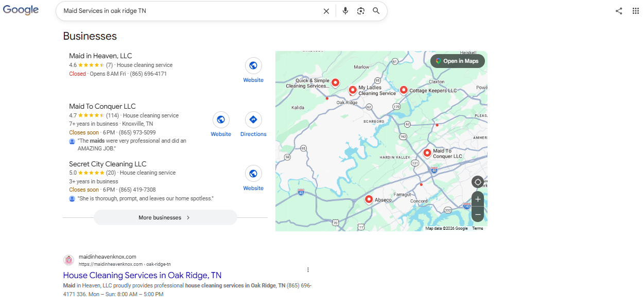
Task: Open Secret City Cleaning website icon
Action: pyautogui.click(x=253, y=174)
